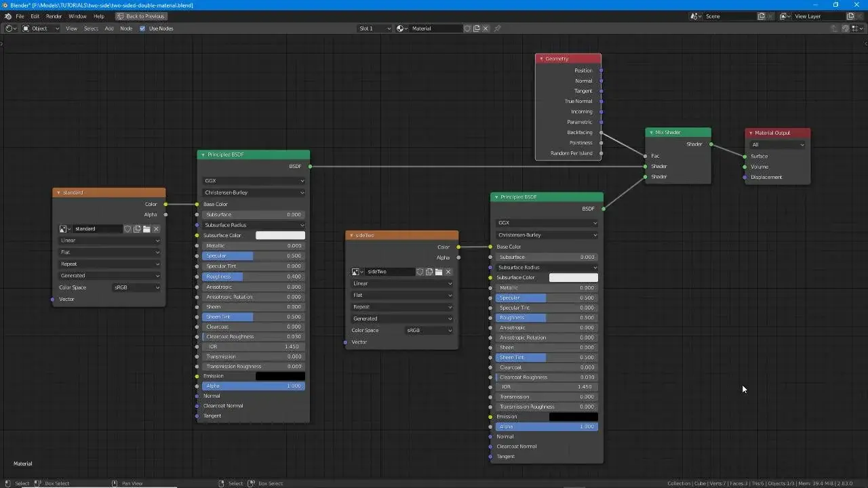Collapse the Mix Shader node header triangle
868x488 pixels.
(x=651, y=133)
